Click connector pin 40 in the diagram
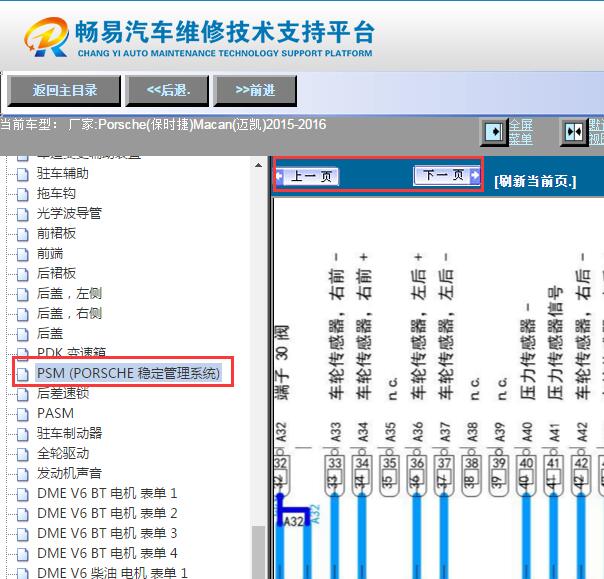Screen dimensions: 604x579 click(x=526, y=476)
